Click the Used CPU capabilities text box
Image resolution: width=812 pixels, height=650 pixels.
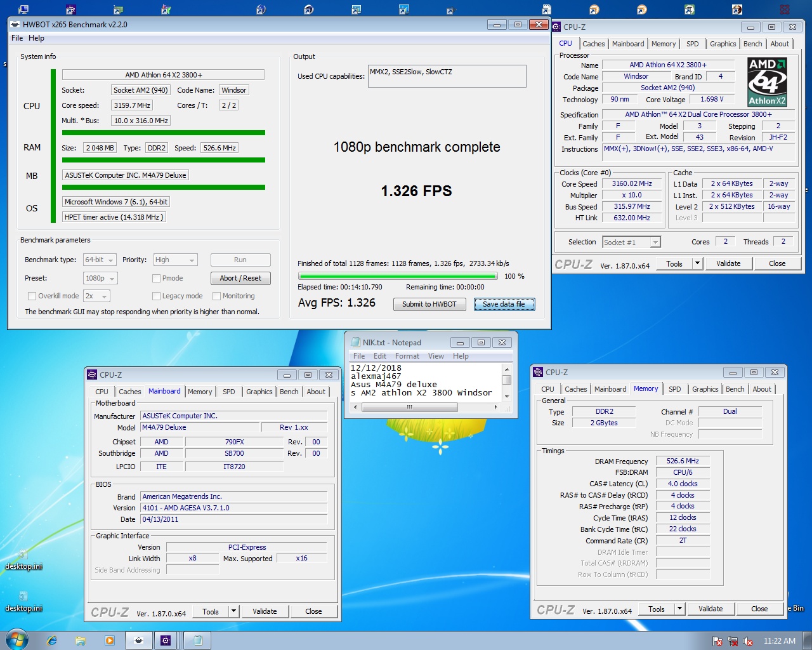tap(447, 76)
